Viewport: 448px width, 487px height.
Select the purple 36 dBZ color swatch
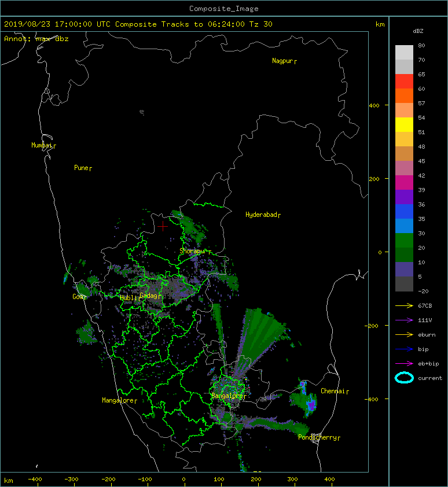point(404,197)
